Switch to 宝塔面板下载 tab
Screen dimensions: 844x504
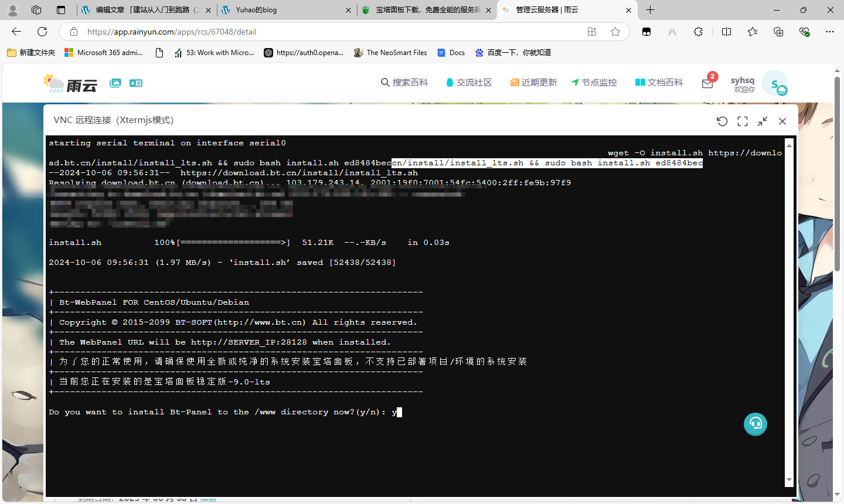click(427, 10)
